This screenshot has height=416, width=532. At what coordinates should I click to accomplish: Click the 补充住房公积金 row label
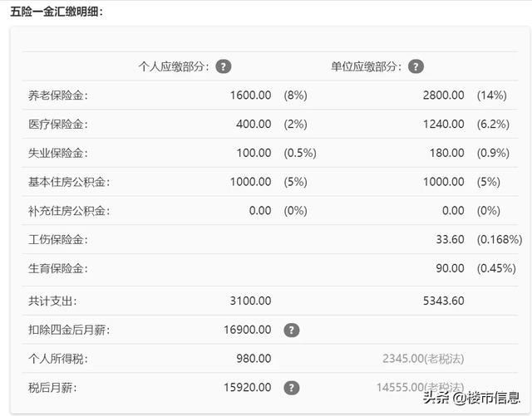[x=68, y=211]
